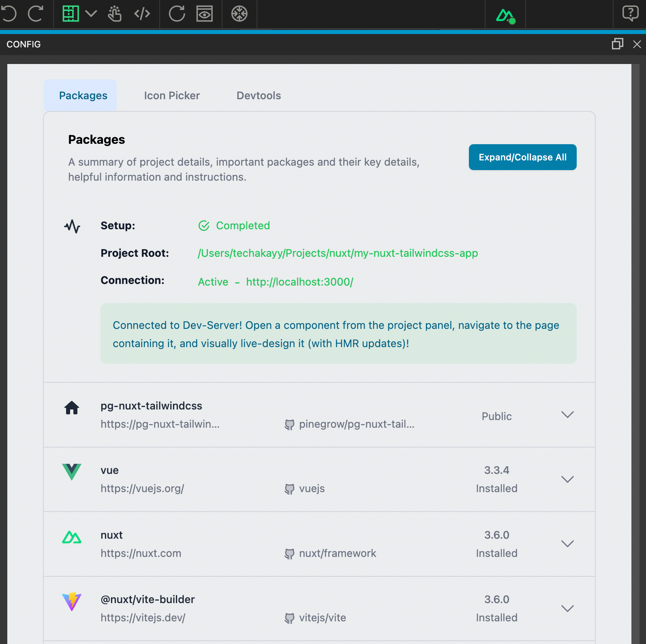Click the Connected to Dev-Server message
Viewport: 646px width, 644px height.
click(338, 333)
